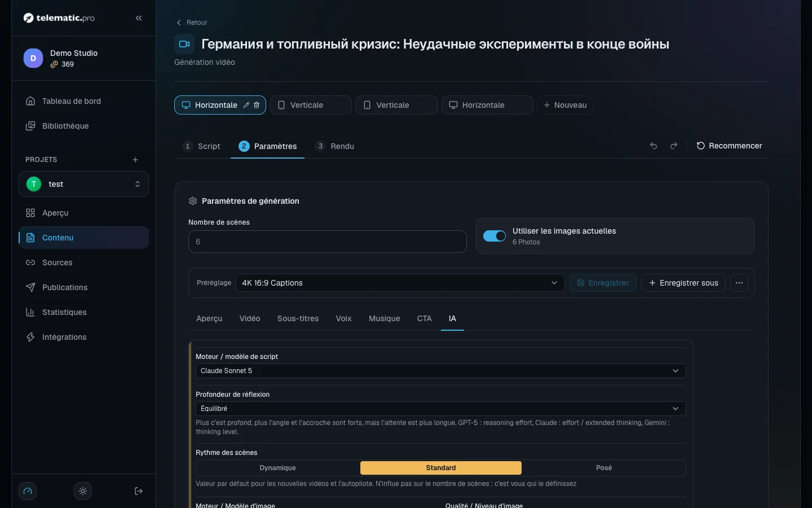Collapse the sidebar with double-chevron icon
812x508 pixels.
click(139, 18)
